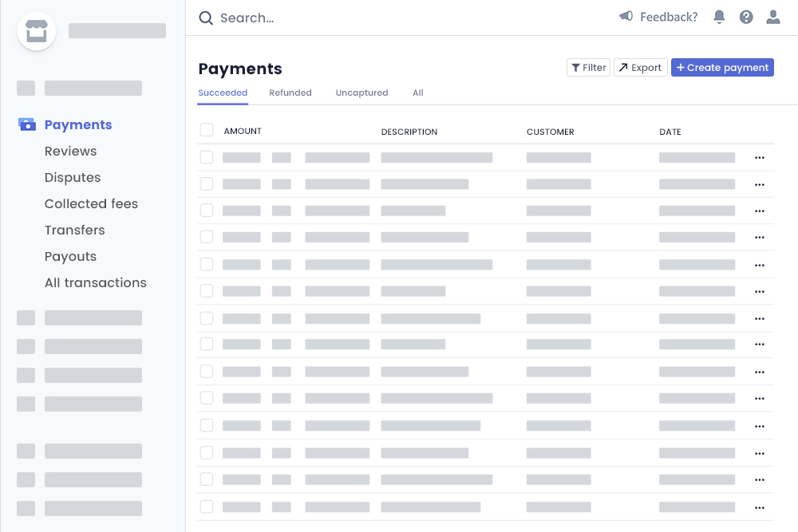Click the search magnifier icon
This screenshot has height=532, width=798.
pyautogui.click(x=205, y=17)
